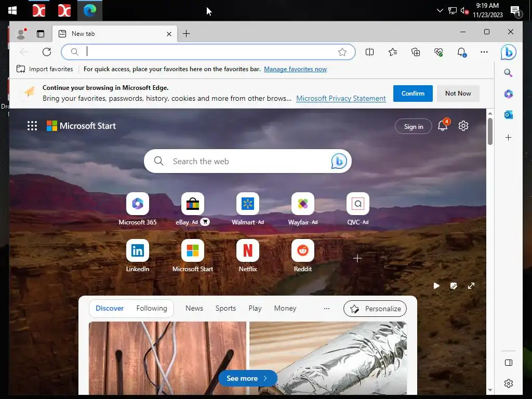Switch to the Sports tab
Image resolution: width=532 pixels, height=399 pixels.
[225, 308]
